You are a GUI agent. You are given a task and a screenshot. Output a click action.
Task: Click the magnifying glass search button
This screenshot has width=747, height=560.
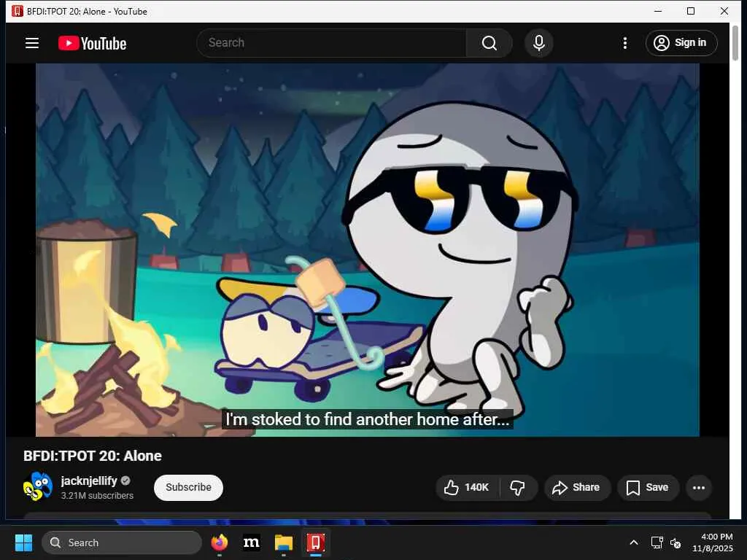tap(489, 43)
